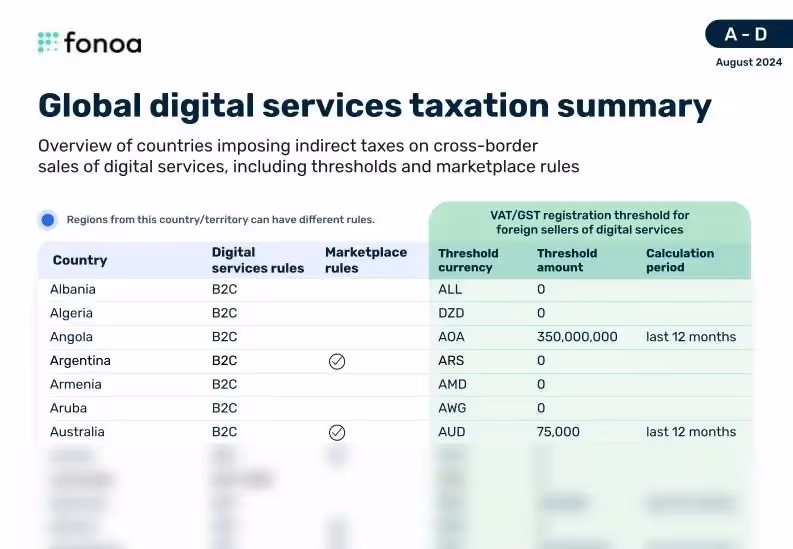Click the blue region-rules legend dot
793x549 pixels.
pos(48,220)
